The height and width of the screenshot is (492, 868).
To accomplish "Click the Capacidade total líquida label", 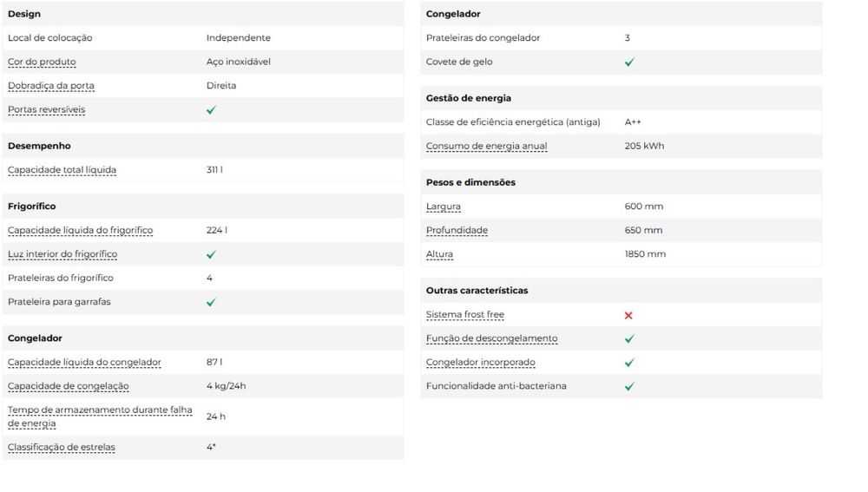I will (62, 170).
